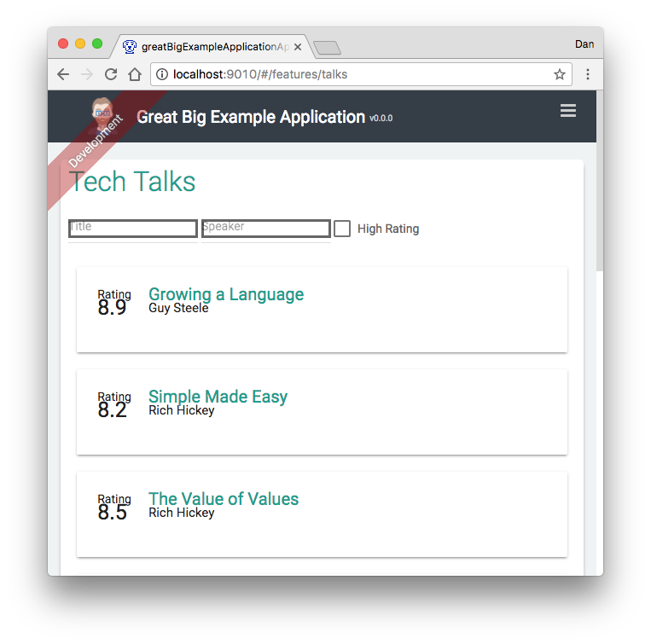Enable the High Rating checkbox
651x644 pixels.
coord(342,229)
